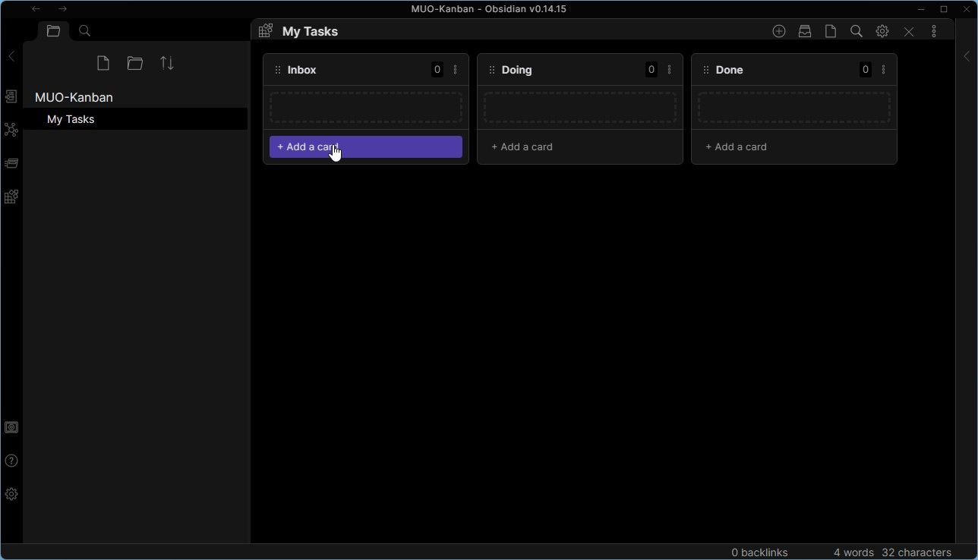Open the stacked-cards icon in the left ribbon
978x560 pixels.
[11, 163]
